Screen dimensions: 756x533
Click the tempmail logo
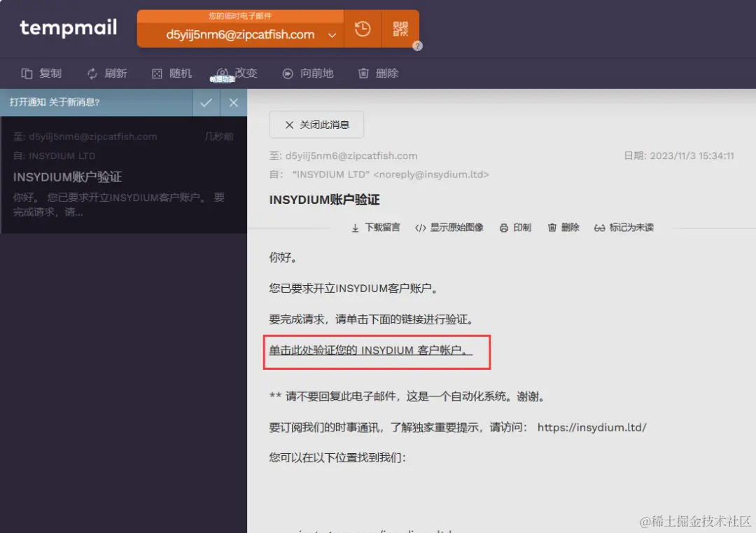pyautogui.click(x=68, y=28)
